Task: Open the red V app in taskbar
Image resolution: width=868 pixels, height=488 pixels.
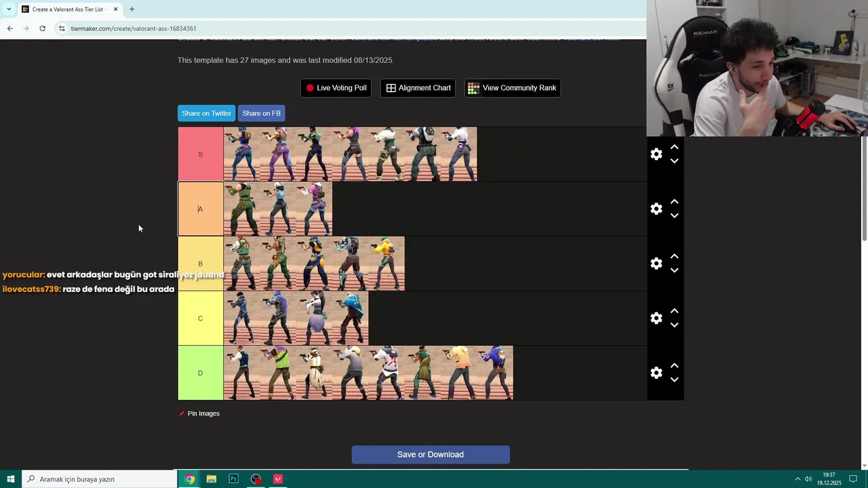Action: tap(278, 479)
